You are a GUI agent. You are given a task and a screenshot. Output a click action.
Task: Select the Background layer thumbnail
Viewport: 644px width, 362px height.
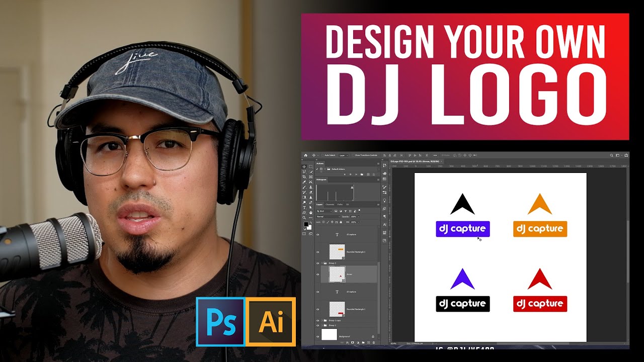pos(329,334)
